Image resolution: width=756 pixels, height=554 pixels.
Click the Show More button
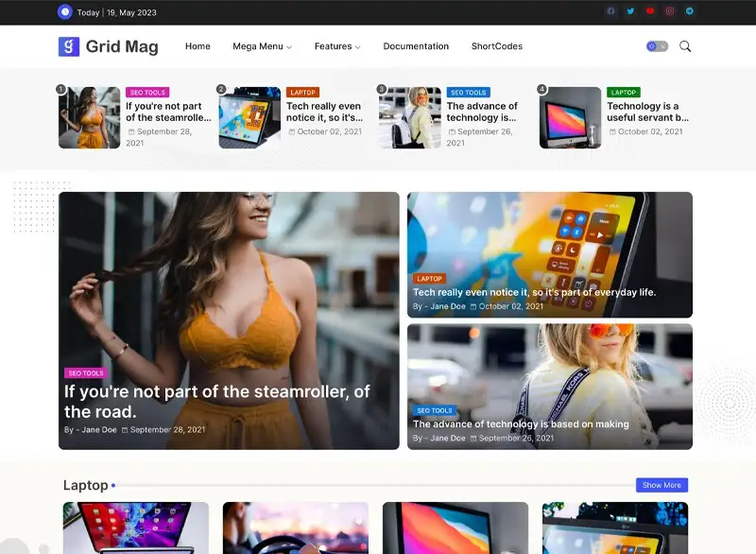661,485
